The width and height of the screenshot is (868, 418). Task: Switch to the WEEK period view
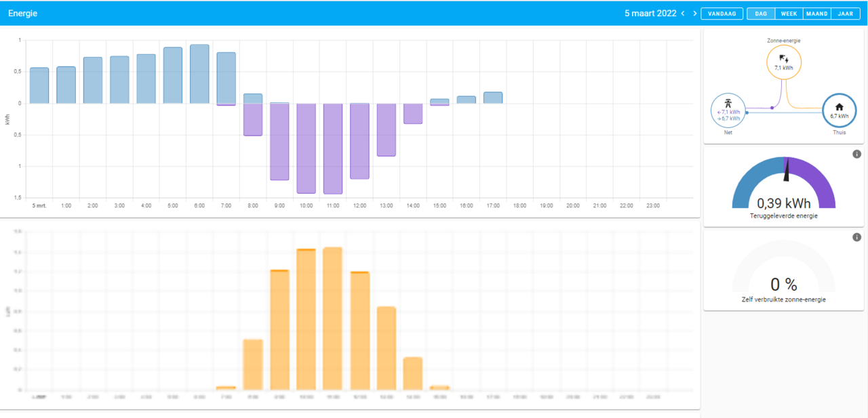click(789, 14)
